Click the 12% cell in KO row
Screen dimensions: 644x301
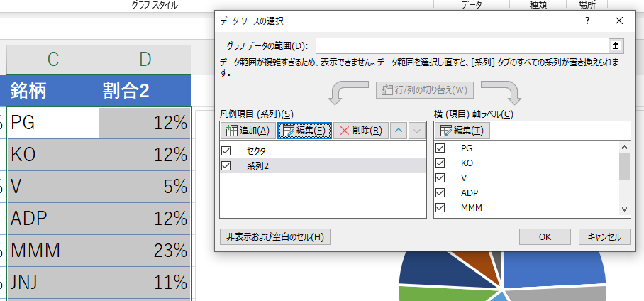(x=145, y=155)
